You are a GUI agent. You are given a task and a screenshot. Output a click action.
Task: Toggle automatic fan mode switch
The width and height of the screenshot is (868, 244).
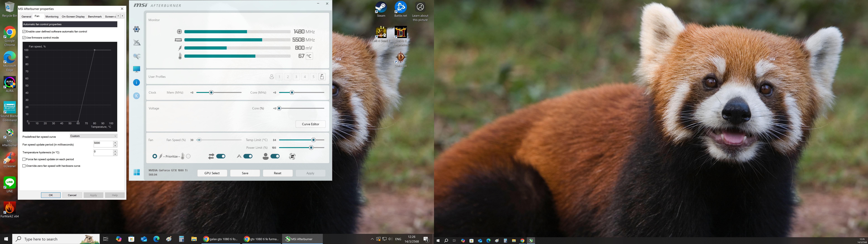pyautogui.click(x=248, y=156)
